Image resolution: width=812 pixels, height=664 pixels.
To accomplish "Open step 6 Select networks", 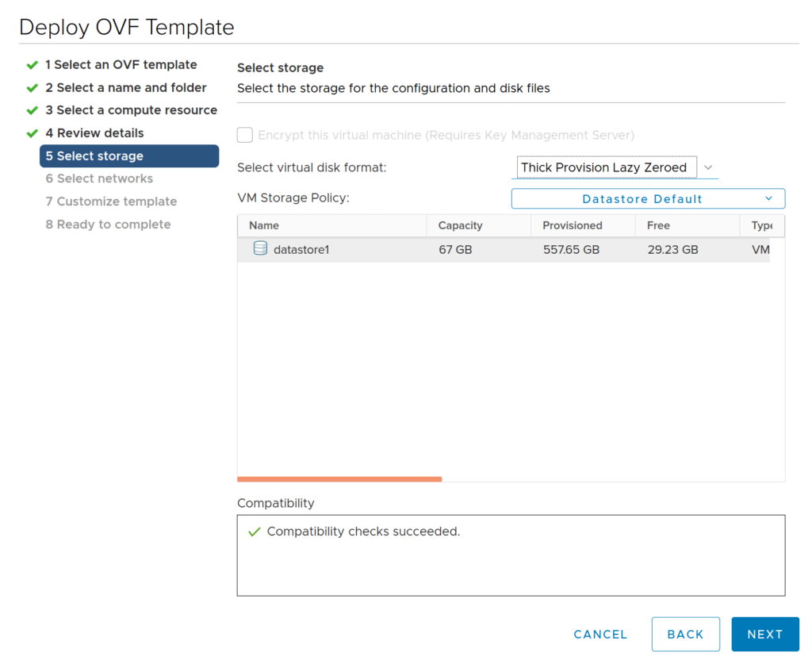I will coord(99,178).
